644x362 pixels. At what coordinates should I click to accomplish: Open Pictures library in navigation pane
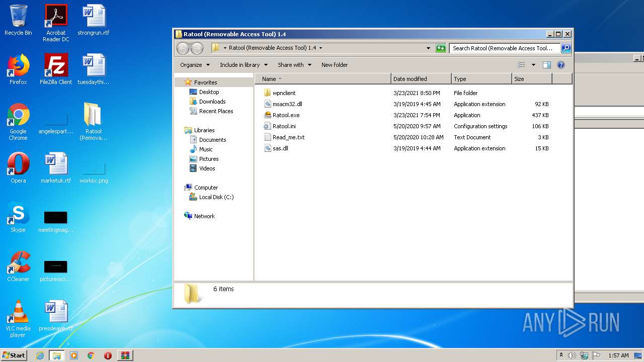208,159
